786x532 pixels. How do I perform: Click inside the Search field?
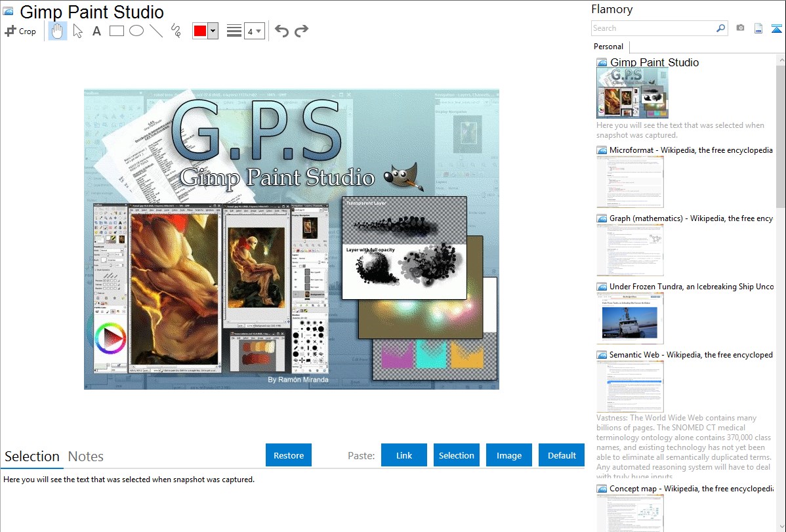653,28
